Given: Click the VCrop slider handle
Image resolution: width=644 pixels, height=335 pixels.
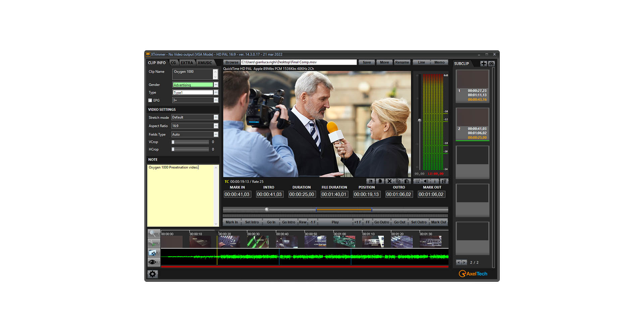Looking at the screenshot, I should coord(173,142).
